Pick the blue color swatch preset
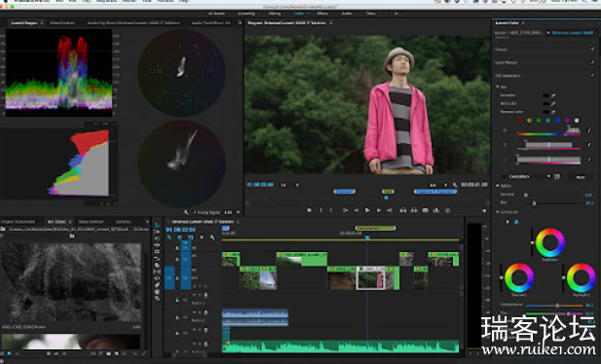Image resolution: width=601 pixels, height=364 pixels. 557,121
